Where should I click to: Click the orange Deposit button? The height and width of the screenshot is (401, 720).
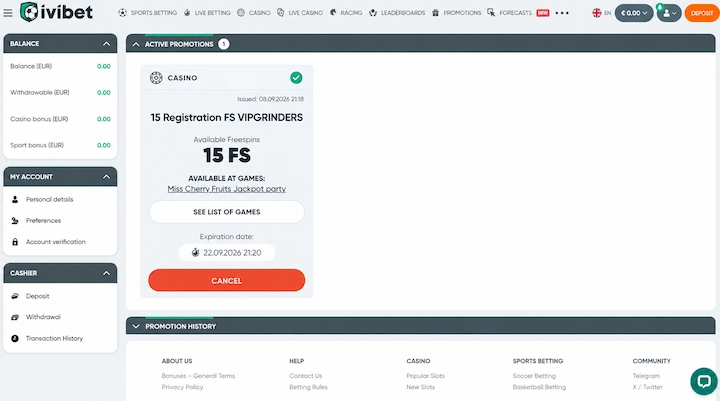(x=702, y=13)
